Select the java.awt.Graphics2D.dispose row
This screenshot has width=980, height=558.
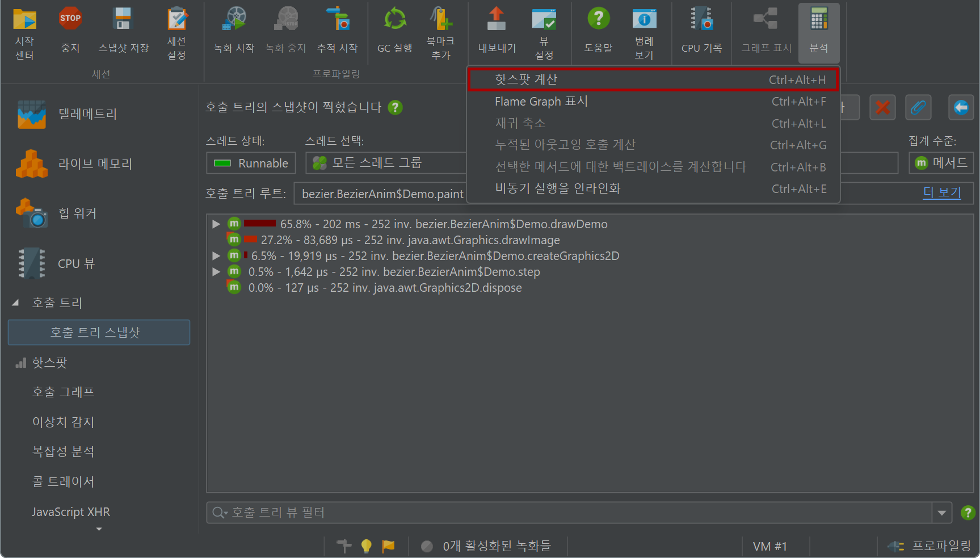pos(374,288)
